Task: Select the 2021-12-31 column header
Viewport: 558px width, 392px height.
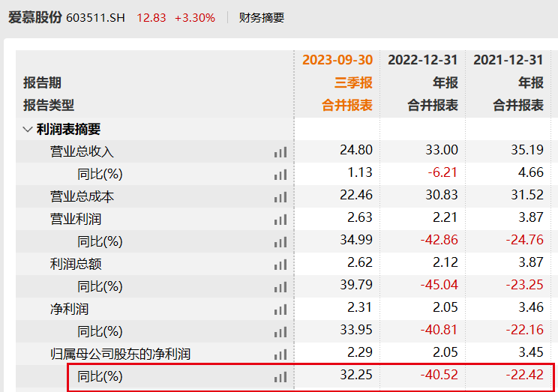Action: click(x=508, y=60)
